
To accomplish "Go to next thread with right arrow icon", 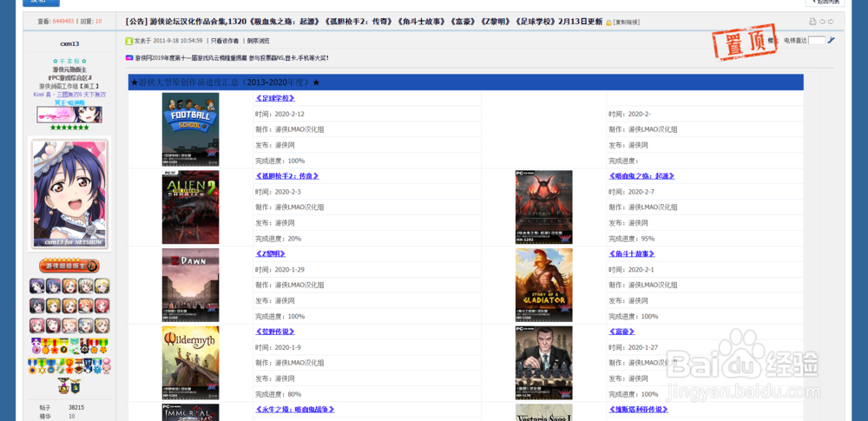I will [831, 22].
